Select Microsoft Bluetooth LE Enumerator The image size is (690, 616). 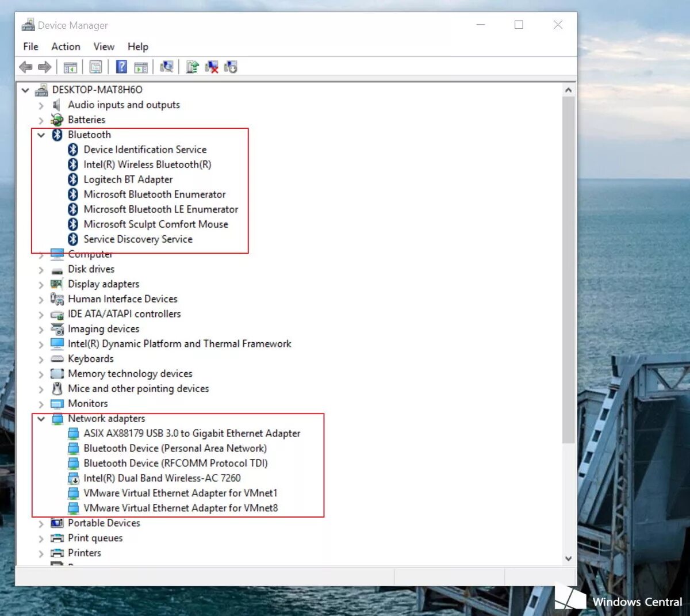coord(160,209)
